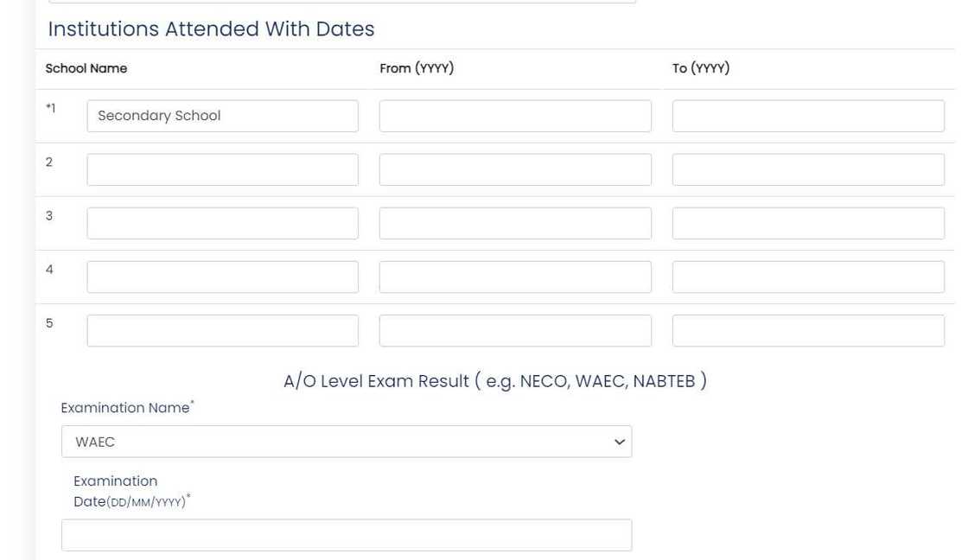Screen dimensions: 968x560
Task: Click the row 3 To year field
Action: (x=808, y=223)
